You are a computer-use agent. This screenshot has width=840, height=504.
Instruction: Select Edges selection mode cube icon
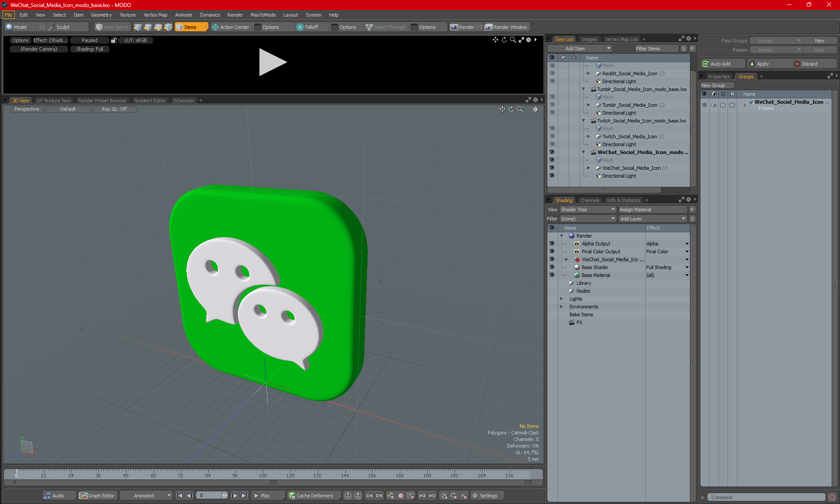click(x=148, y=27)
